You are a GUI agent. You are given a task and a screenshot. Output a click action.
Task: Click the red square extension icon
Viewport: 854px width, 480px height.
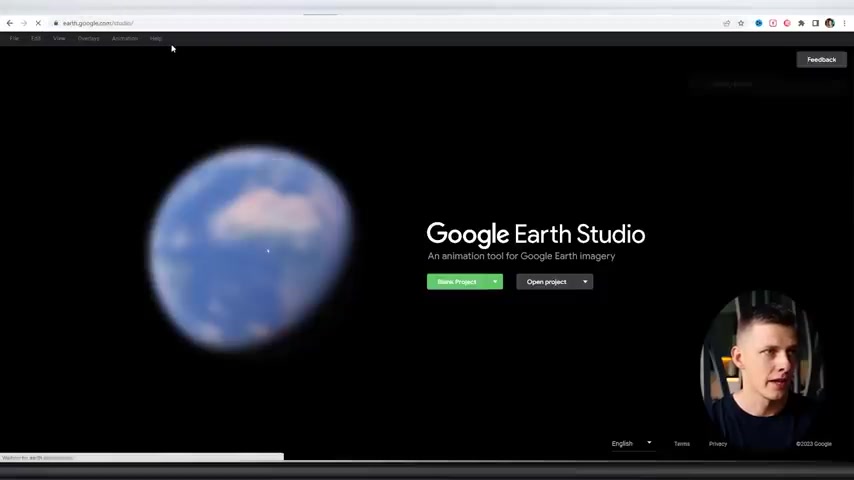coord(773,23)
